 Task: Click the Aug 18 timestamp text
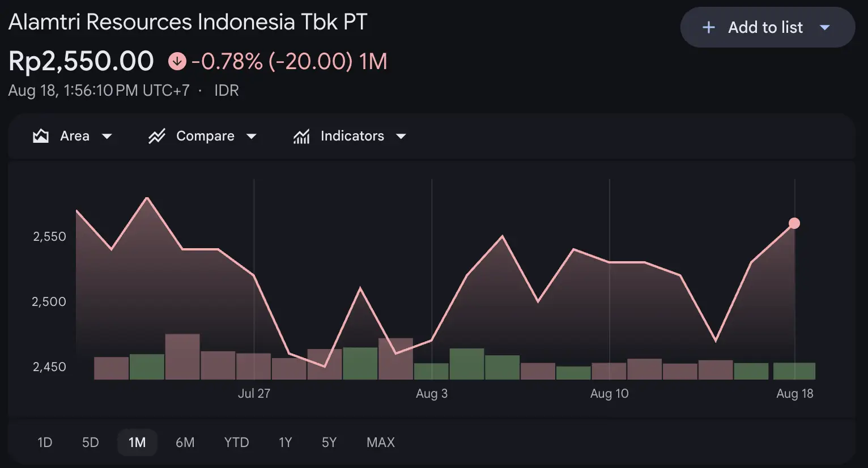(x=99, y=91)
